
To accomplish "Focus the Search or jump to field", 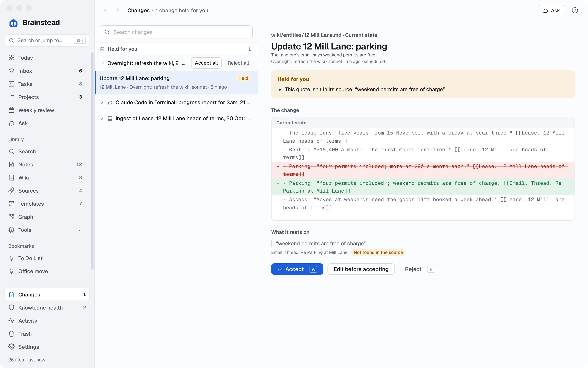I will click(x=47, y=40).
